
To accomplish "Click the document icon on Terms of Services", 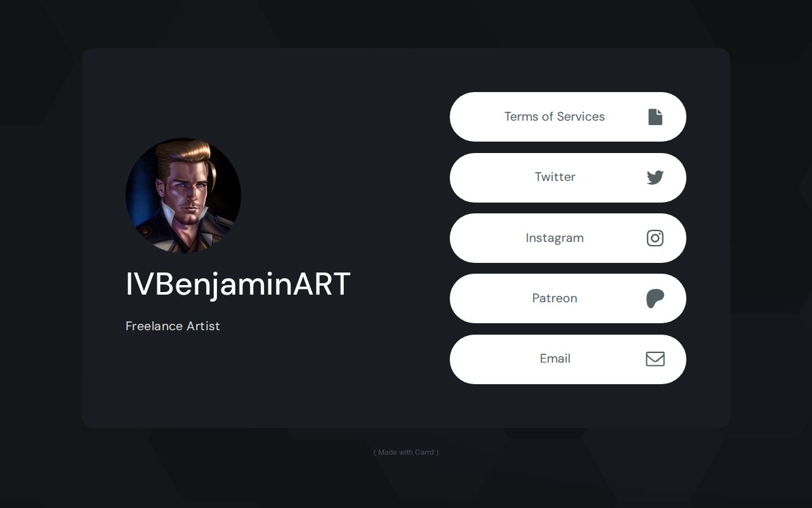I will 655,117.
